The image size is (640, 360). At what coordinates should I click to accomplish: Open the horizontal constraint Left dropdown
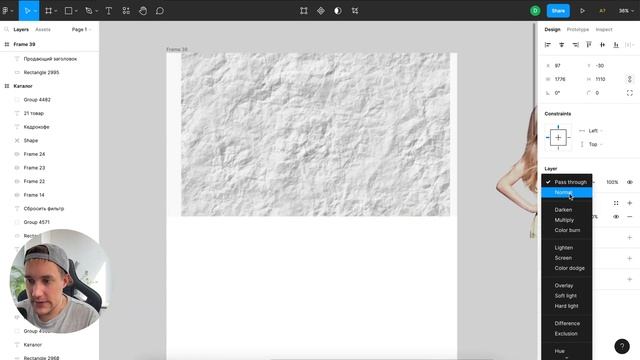[595, 131]
